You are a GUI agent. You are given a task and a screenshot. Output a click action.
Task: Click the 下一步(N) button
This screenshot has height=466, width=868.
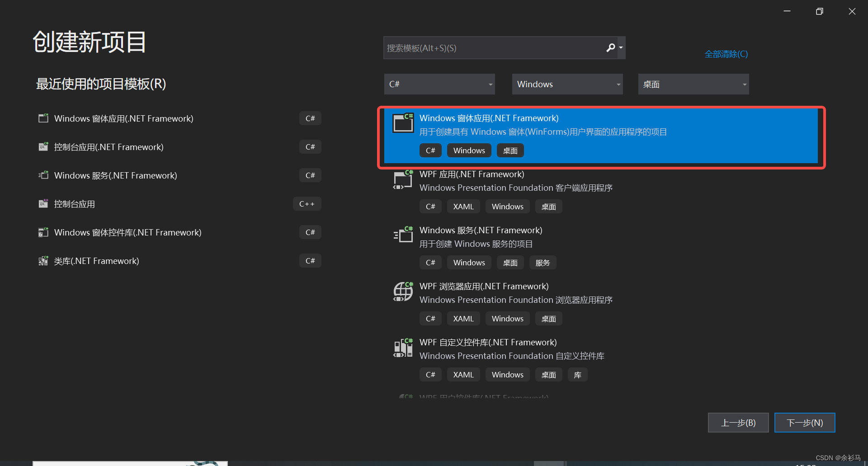pos(805,423)
